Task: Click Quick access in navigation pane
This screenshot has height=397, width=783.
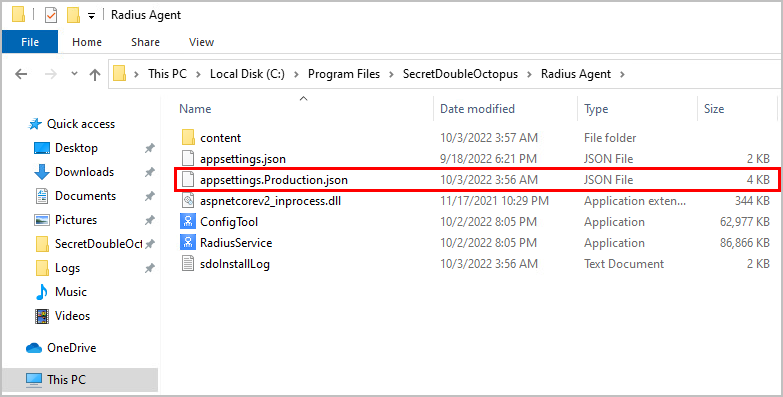Action: click(x=81, y=124)
